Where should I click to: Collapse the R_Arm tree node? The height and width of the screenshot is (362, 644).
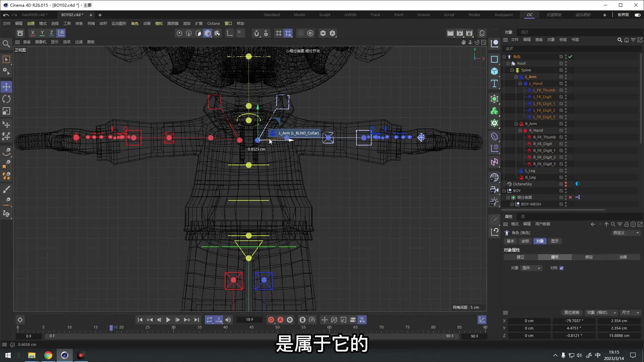(516, 124)
